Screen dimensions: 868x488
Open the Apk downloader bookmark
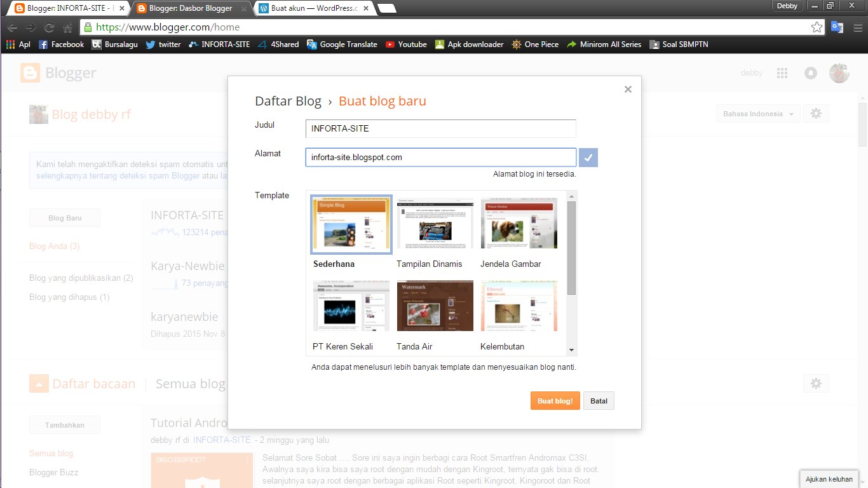469,44
